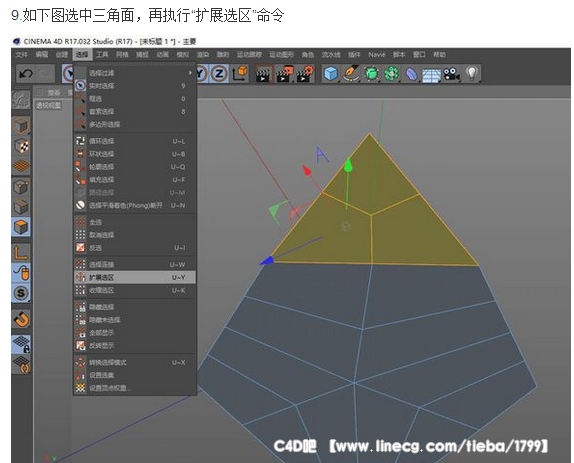Image resolution: width=574 pixels, height=463 pixels.
Task: Choose 循环选择 loop selection (U~L)
Action: [135, 141]
